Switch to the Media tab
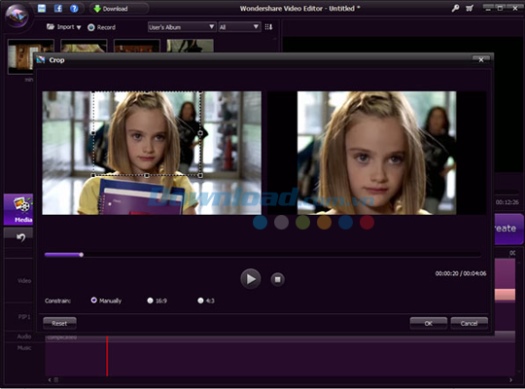 click(x=18, y=209)
